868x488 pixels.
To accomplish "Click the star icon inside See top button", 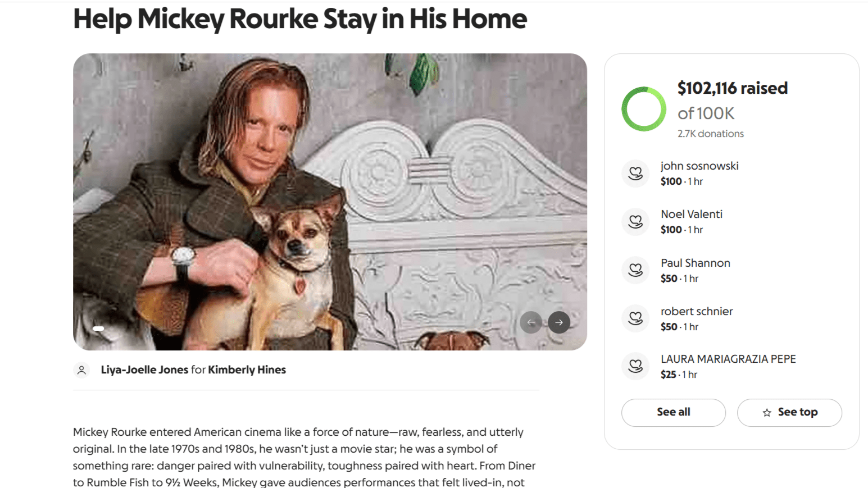I will [x=766, y=412].
